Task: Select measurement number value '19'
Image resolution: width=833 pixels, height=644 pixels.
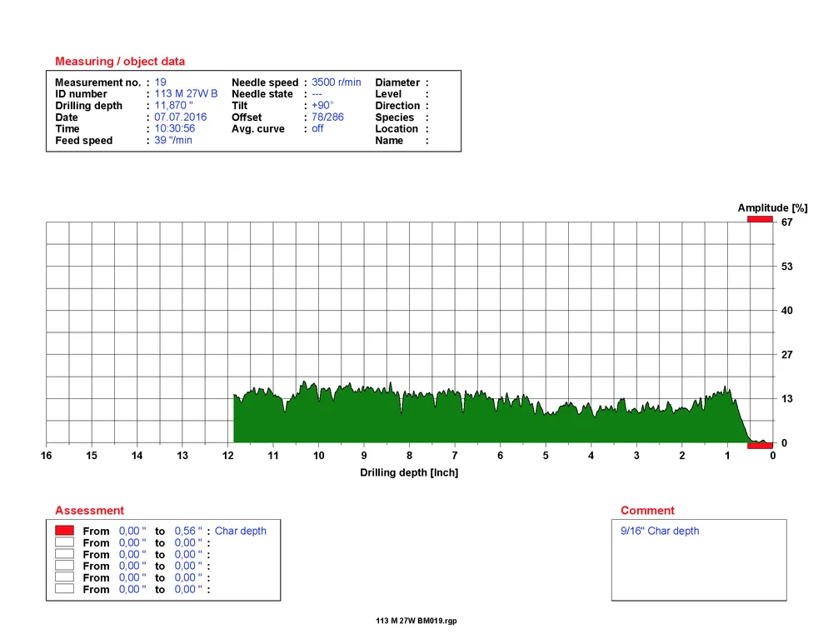Action: pos(161,82)
